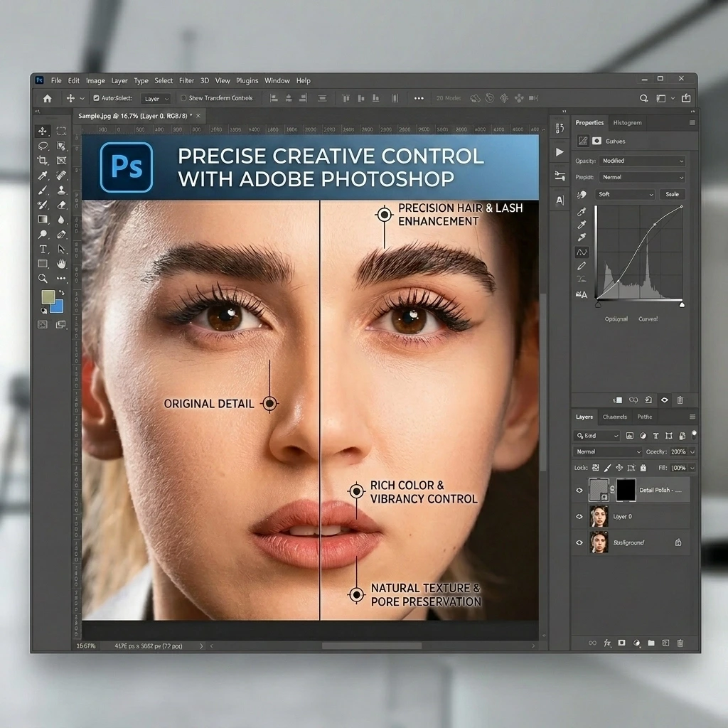Image resolution: width=728 pixels, height=728 pixels.
Task: Click the Detail Polish black mask thumbnail
Action: pyautogui.click(x=626, y=491)
